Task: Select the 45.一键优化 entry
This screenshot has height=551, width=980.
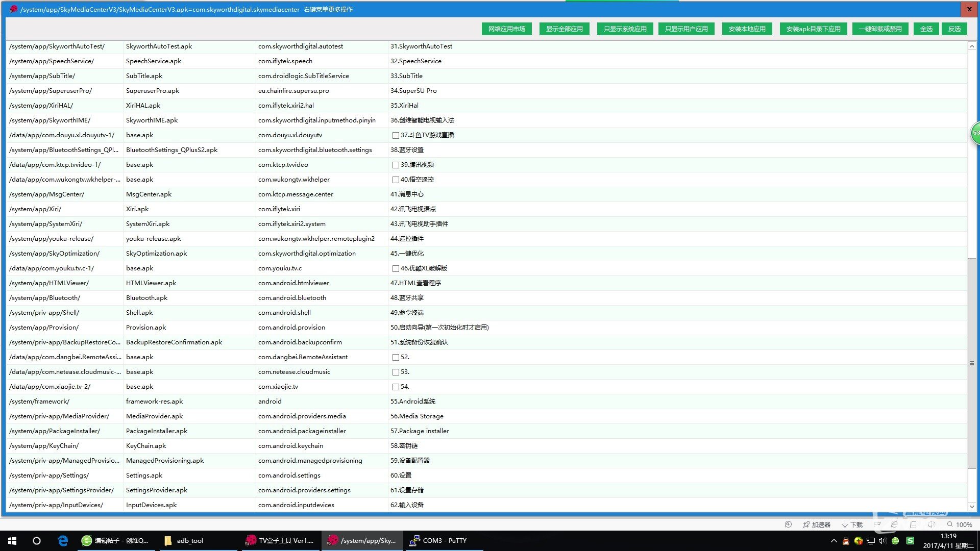Action: (407, 254)
